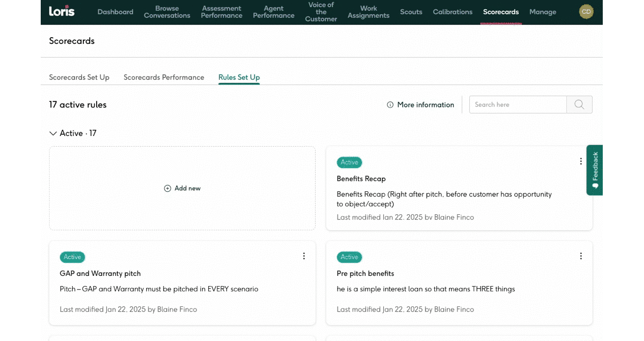
Task: Click More information link
Action: click(x=426, y=105)
